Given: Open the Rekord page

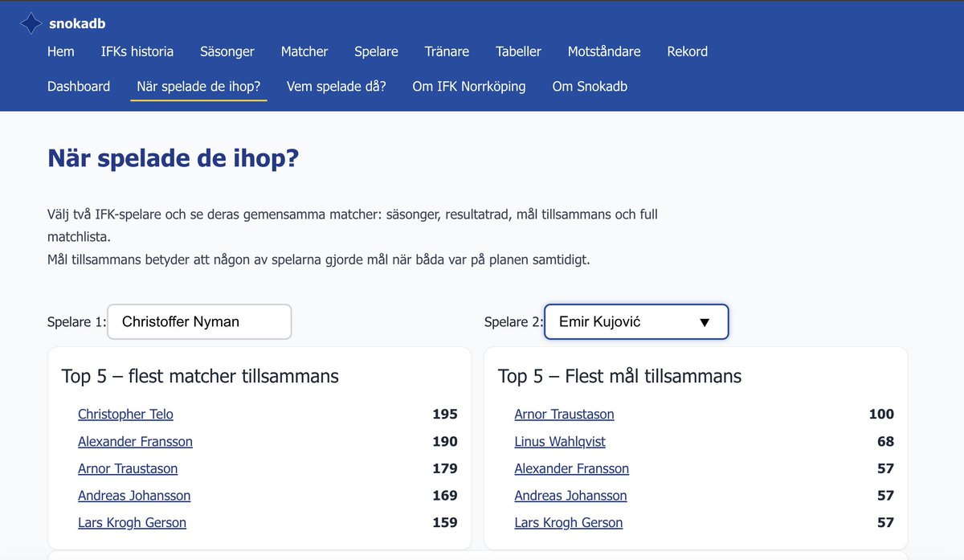Looking at the screenshot, I should click(x=688, y=51).
